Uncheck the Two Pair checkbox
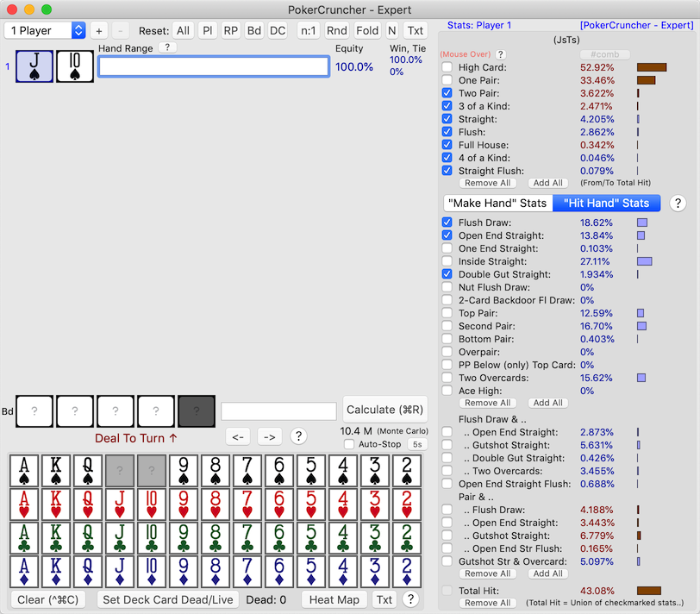Image resolution: width=700 pixels, height=614 pixels. (447, 93)
